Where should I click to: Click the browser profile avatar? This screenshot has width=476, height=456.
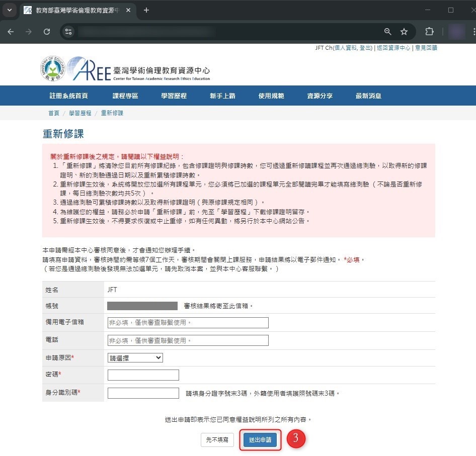tap(456, 32)
